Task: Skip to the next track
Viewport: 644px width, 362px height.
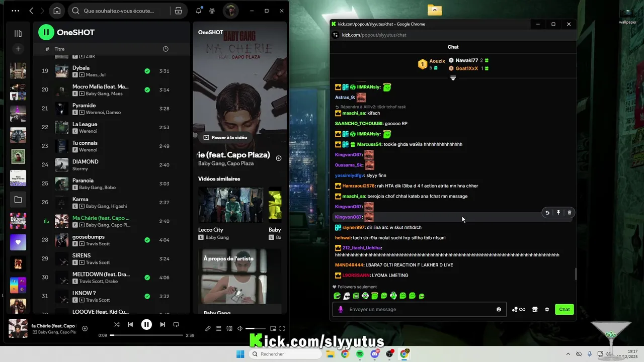Action: tap(163, 325)
